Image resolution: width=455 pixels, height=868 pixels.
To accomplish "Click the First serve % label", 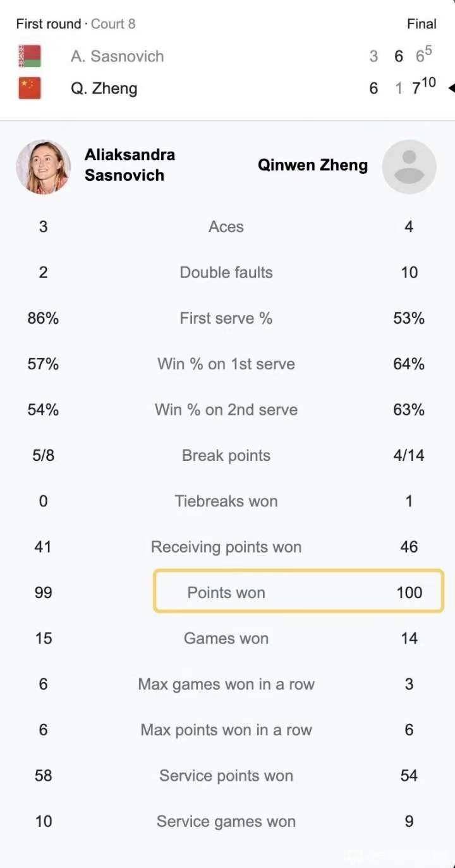I will 226,318.
